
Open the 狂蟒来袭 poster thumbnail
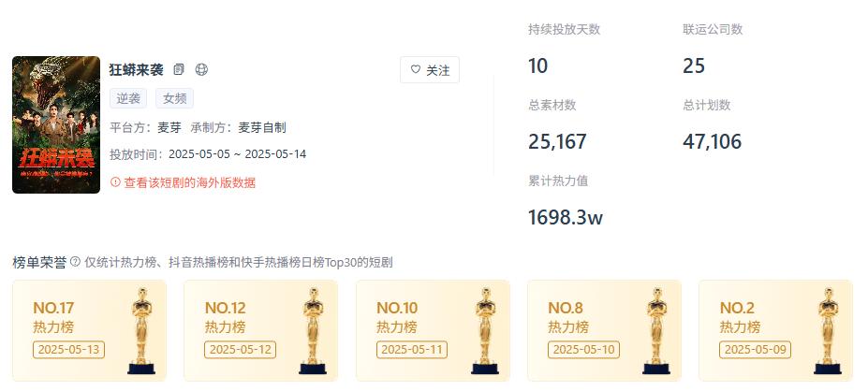tap(56, 124)
